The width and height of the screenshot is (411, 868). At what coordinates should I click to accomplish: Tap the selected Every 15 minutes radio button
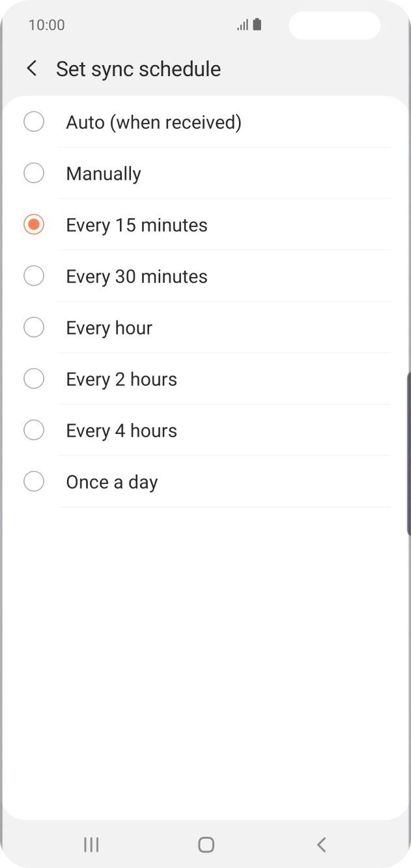click(x=33, y=224)
